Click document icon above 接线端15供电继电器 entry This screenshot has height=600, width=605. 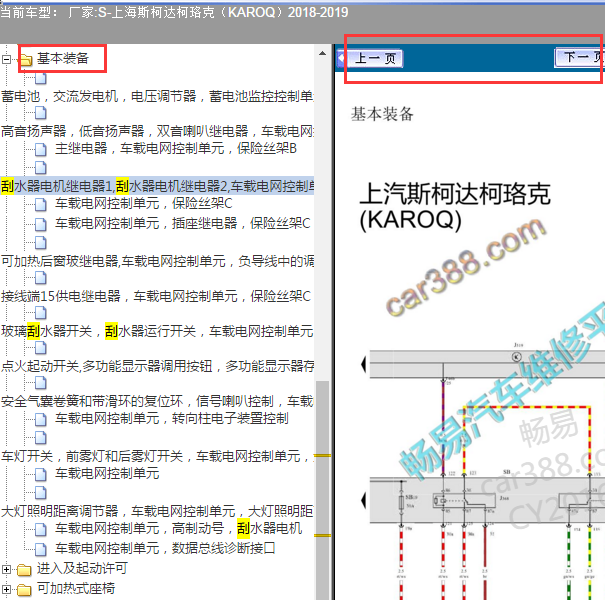[x=41, y=278]
